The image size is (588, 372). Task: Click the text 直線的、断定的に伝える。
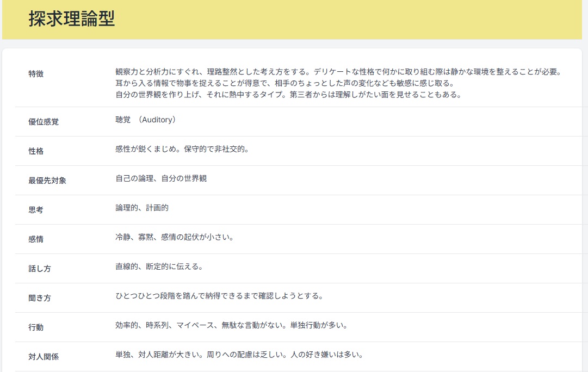pyautogui.click(x=159, y=266)
